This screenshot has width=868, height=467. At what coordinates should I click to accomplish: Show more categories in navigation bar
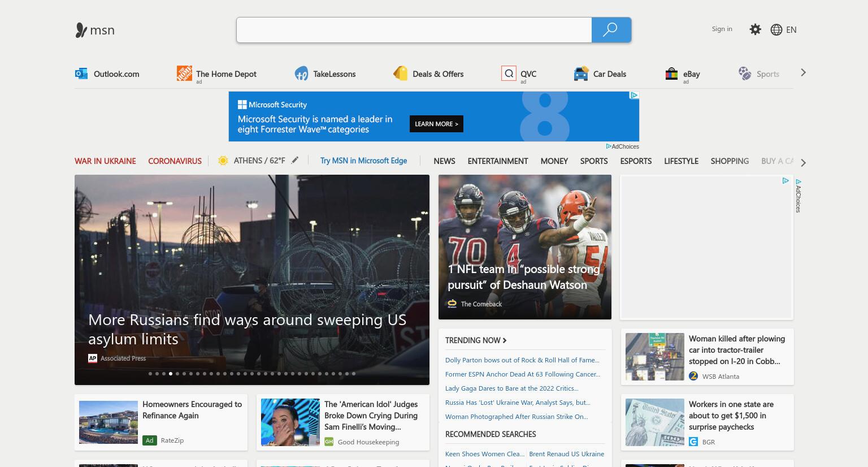click(x=803, y=163)
